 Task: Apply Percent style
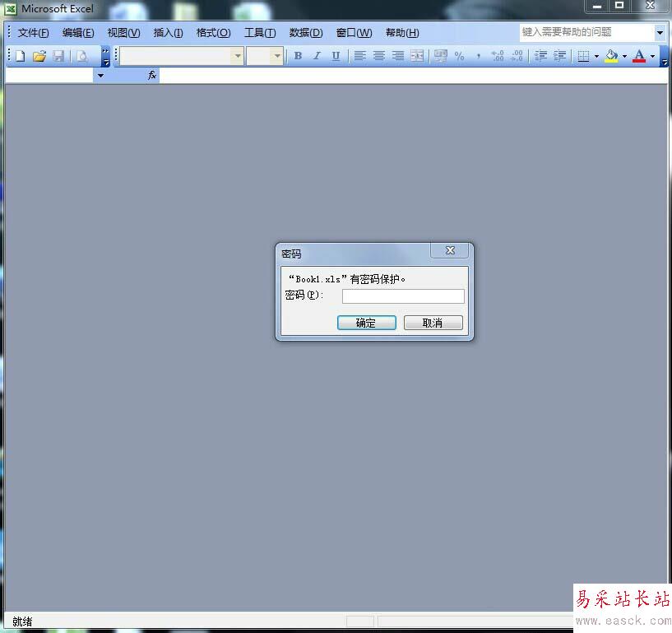point(460,56)
